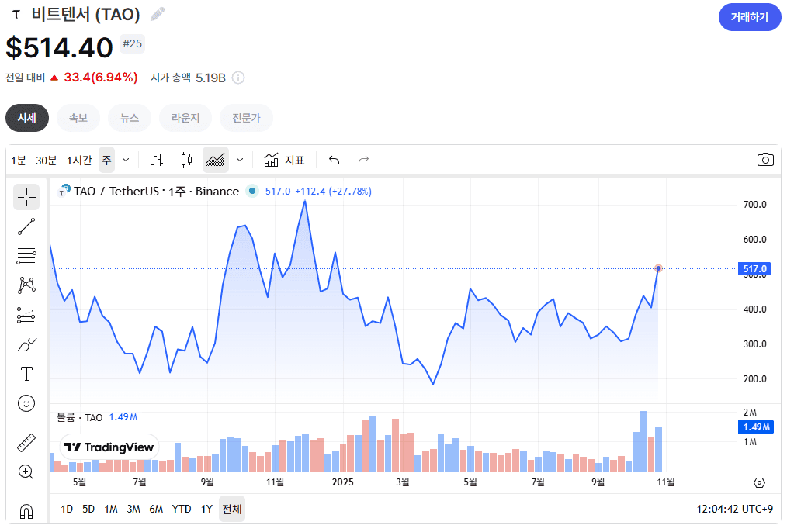Screen dimensions: 787x532
Task: Select the 1시간 interval
Action: tap(79, 160)
